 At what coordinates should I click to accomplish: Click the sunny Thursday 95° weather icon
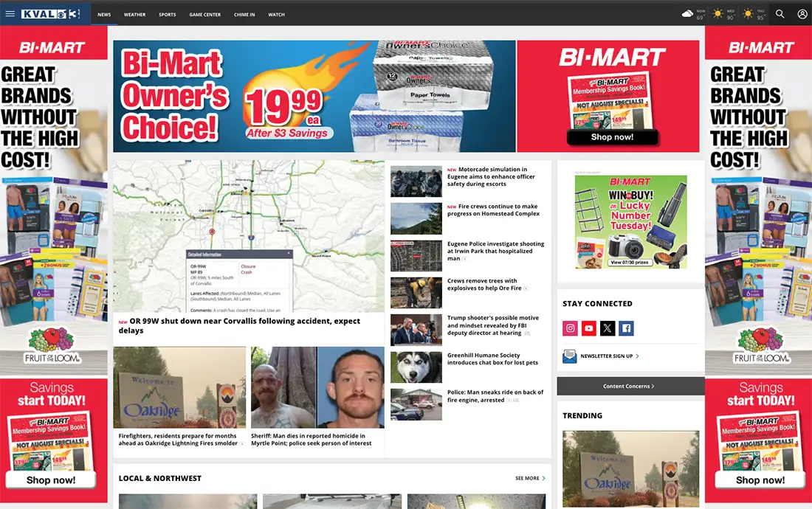click(x=747, y=14)
